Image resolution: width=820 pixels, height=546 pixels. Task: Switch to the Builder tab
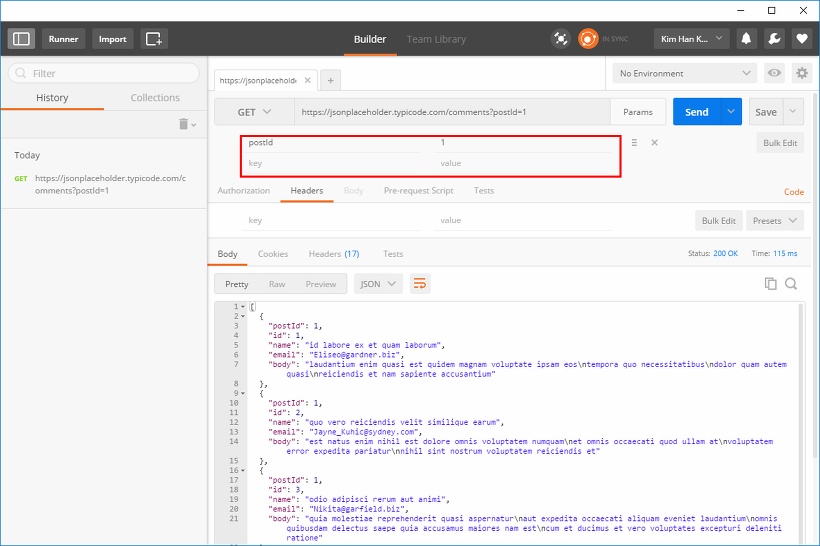tap(370, 39)
